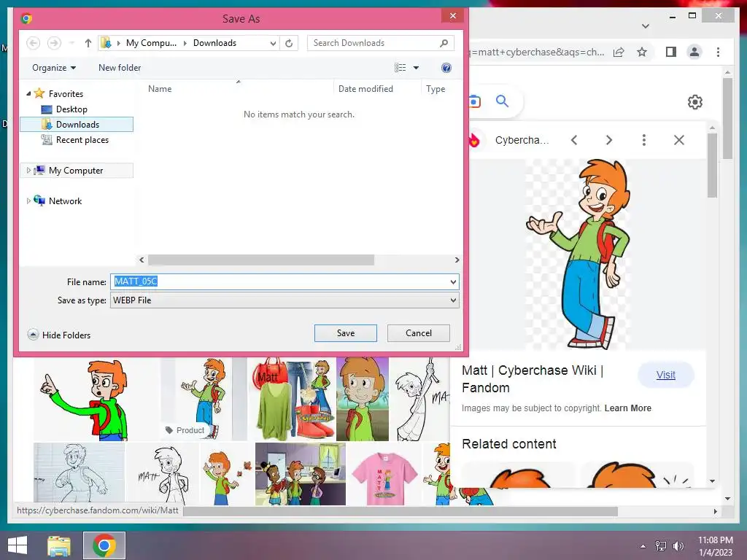Open Google quick settings gear icon
This screenshot has height=560, width=747.
(694, 102)
